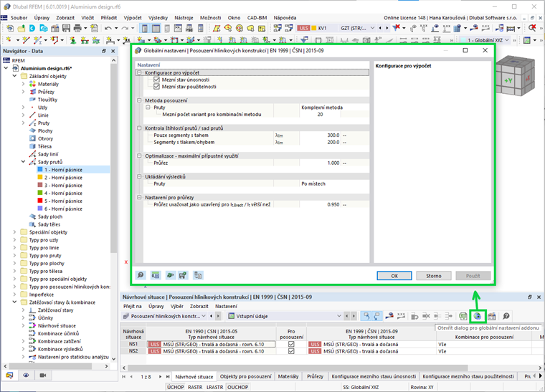Viewport: 545px width, 392px height.
Task: Create new model via toolbar icon
Action: click(x=10, y=28)
